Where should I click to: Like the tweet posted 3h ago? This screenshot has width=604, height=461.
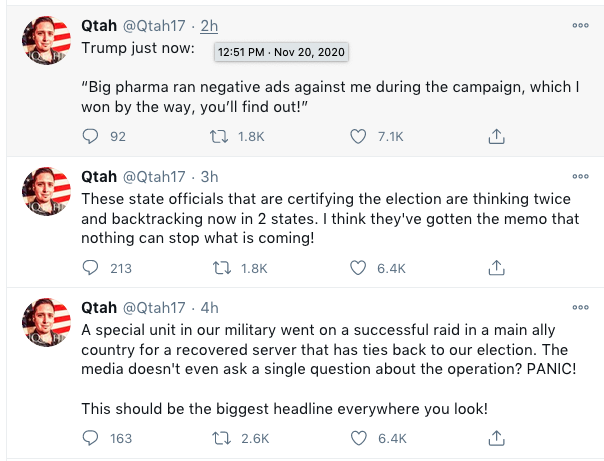click(359, 267)
